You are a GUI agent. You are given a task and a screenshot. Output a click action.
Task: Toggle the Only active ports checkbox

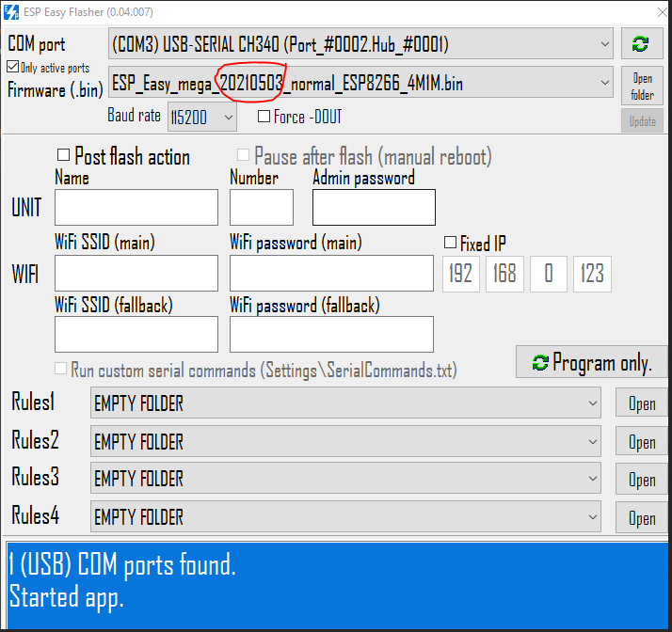click(13, 67)
